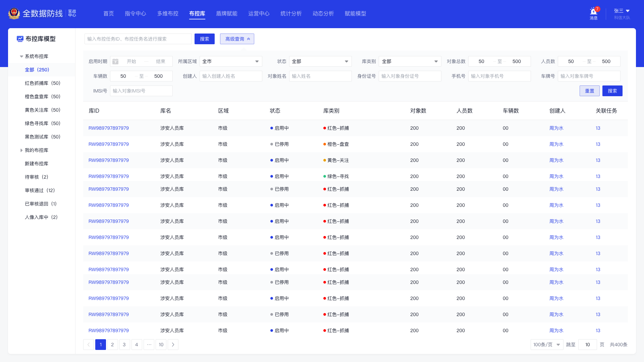Go to page 3
The image size is (644, 362).
(x=124, y=345)
